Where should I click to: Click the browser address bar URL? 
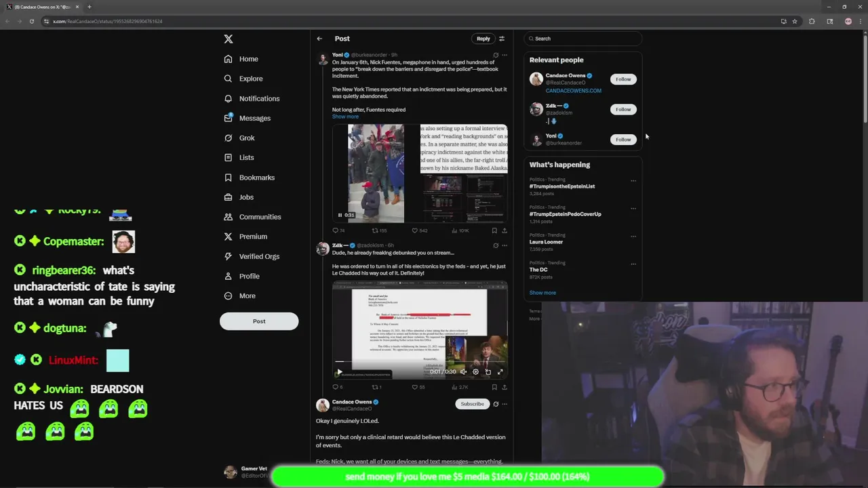107,21
